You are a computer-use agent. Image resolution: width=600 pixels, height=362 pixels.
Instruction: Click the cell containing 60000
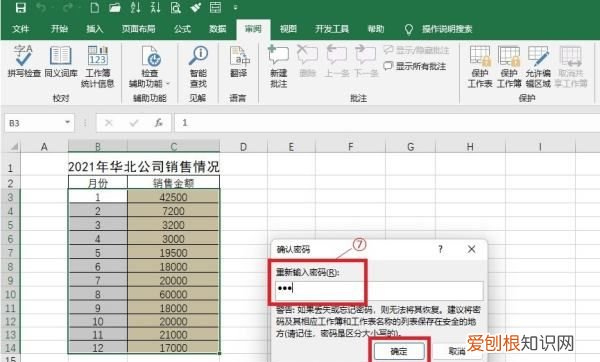[x=173, y=294]
